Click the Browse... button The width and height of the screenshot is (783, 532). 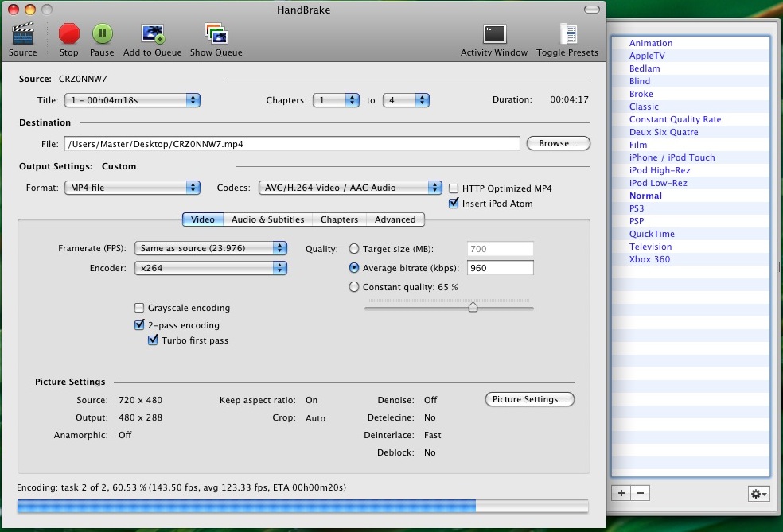pyautogui.click(x=558, y=143)
